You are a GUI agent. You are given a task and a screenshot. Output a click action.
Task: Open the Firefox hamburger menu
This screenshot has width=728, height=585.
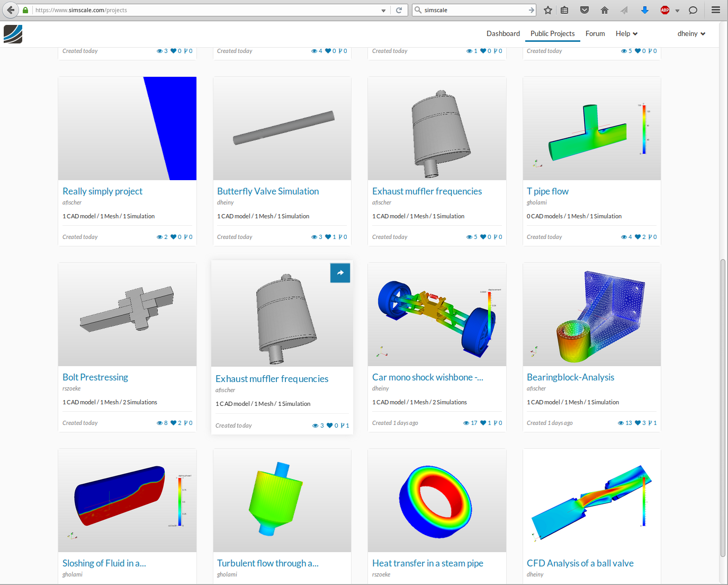[716, 10]
